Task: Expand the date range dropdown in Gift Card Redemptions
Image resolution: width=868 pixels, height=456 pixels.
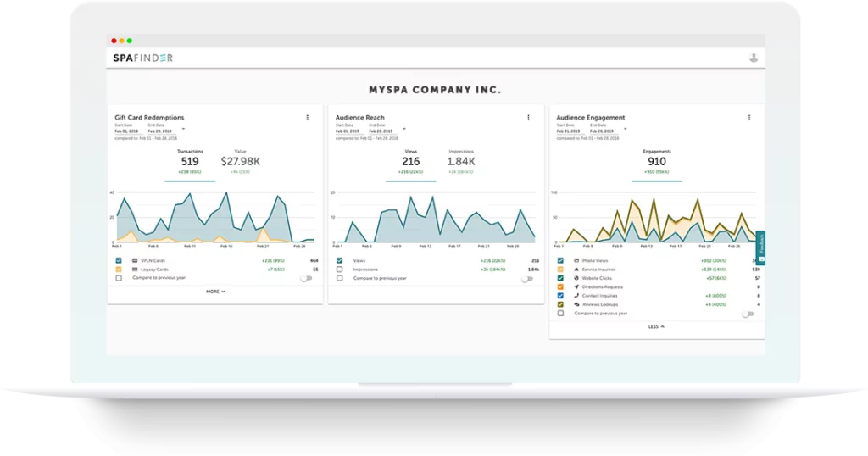Action: point(184,130)
